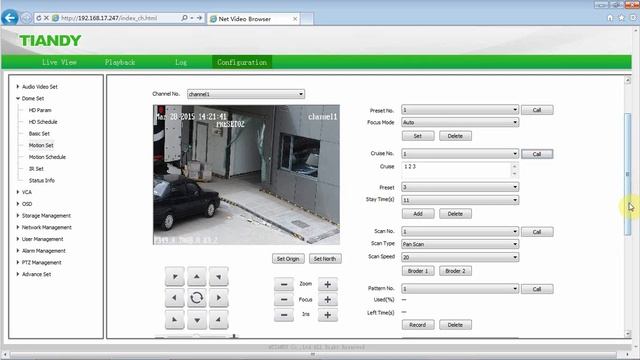Click the Set Origin button

(x=288, y=259)
